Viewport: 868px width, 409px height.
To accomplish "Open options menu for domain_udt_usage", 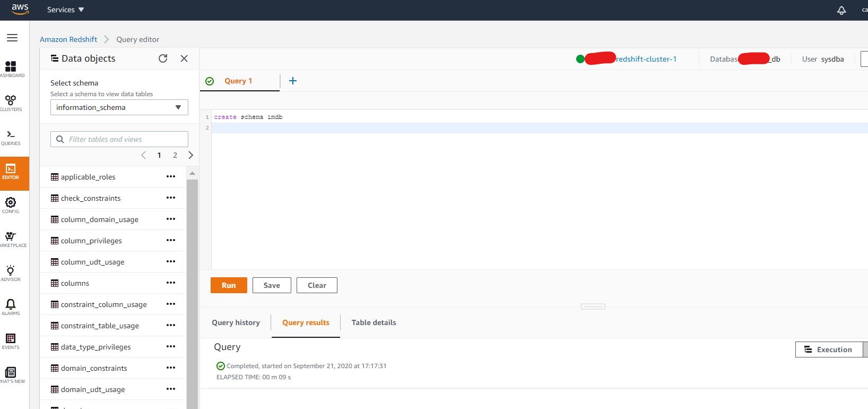I will tap(171, 389).
